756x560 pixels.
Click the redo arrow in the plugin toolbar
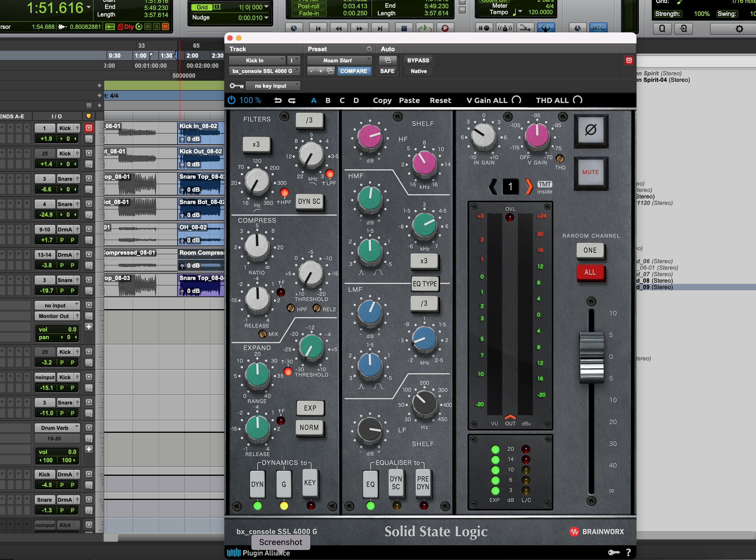click(292, 101)
